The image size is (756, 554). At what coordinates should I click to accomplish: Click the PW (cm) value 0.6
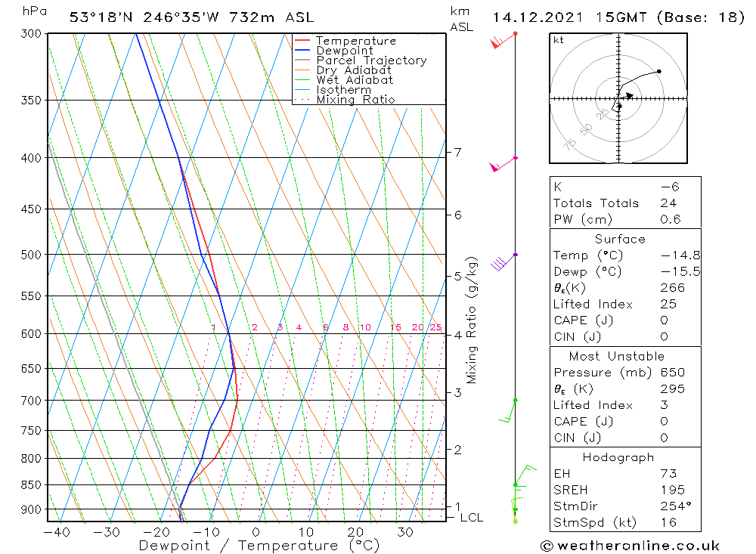[671, 219]
